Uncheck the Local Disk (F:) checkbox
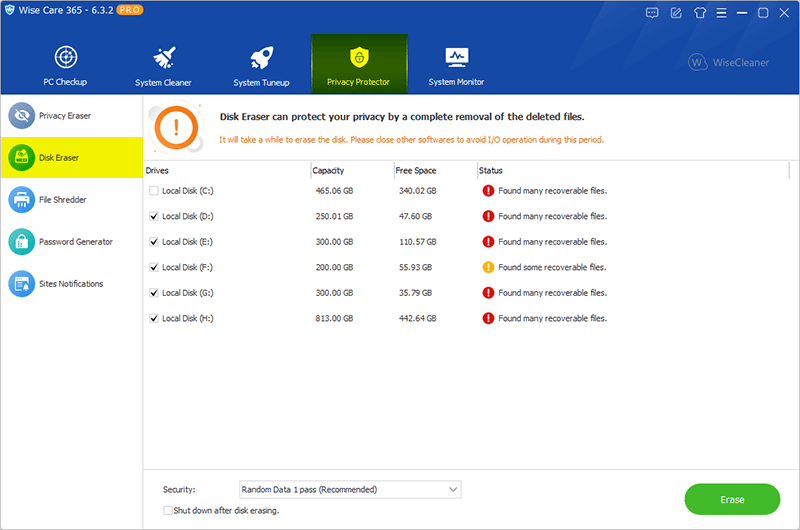800x530 pixels. [x=154, y=267]
